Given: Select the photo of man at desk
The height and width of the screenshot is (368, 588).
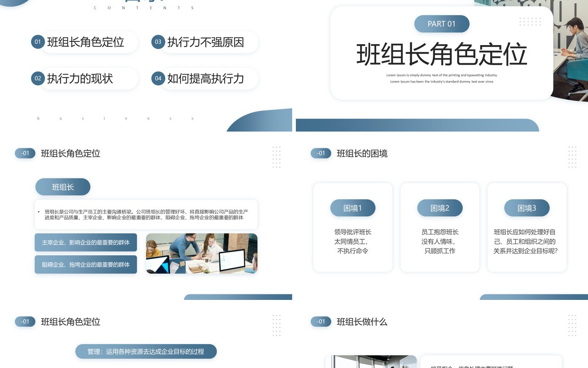Looking at the screenshot, I should [571, 51].
